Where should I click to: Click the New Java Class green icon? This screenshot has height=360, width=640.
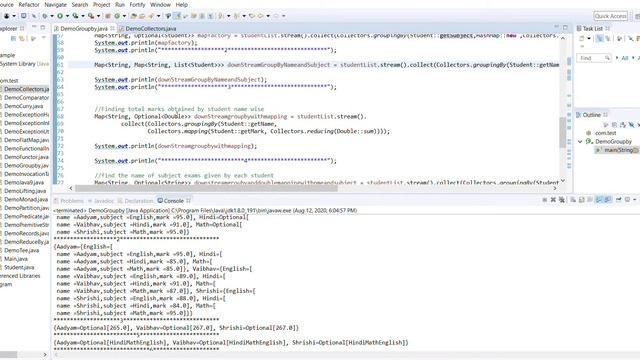click(117, 16)
